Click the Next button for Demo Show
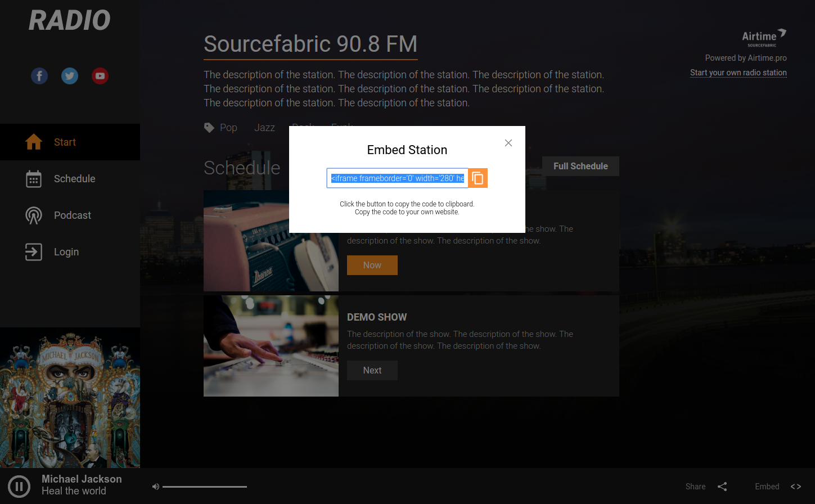 coord(372,370)
